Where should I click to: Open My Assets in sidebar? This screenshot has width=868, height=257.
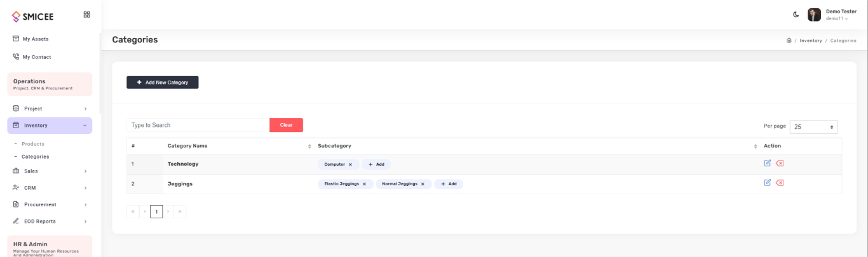[36, 39]
